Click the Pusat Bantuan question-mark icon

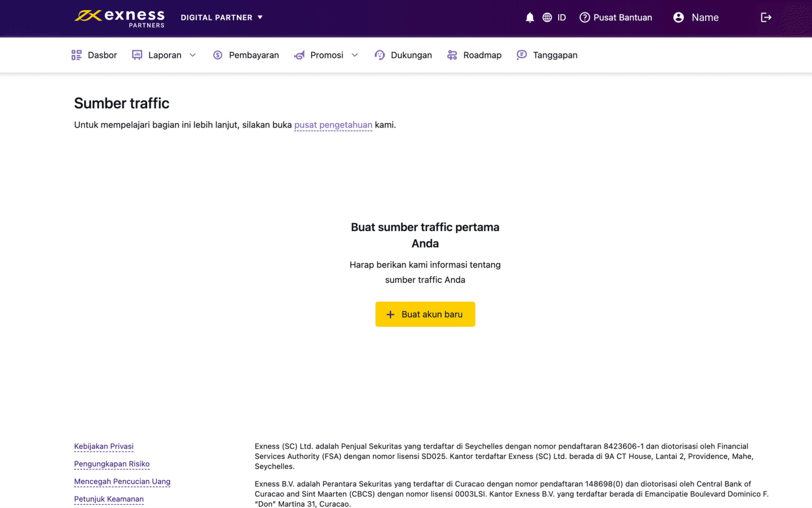[585, 17]
